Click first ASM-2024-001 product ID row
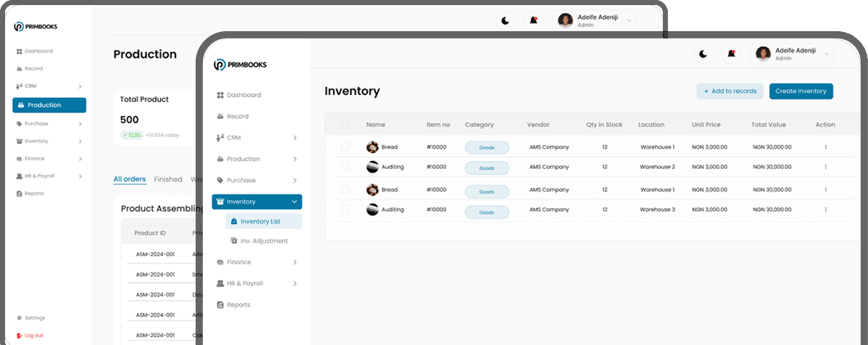The width and height of the screenshot is (868, 345). 156,254
